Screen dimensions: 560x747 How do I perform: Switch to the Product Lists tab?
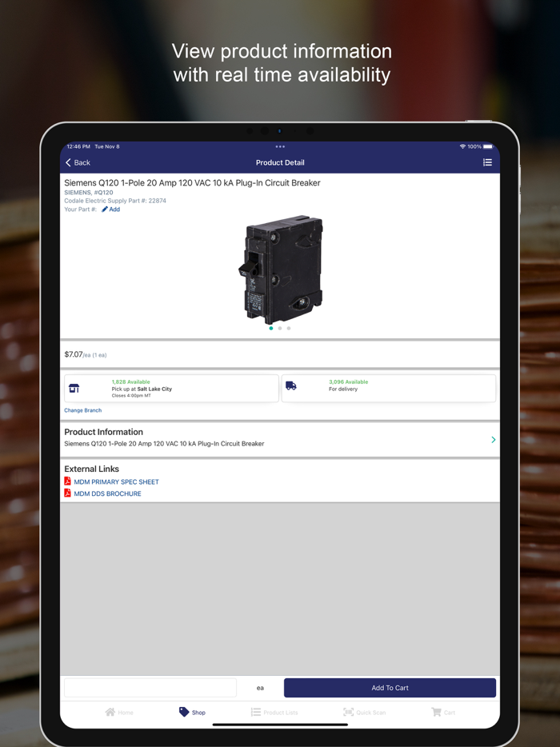(x=274, y=713)
